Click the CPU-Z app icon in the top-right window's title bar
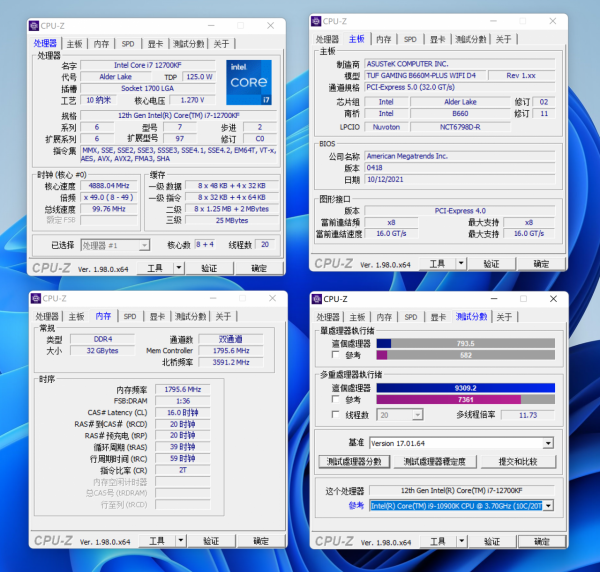The image size is (600, 572). coord(316,21)
